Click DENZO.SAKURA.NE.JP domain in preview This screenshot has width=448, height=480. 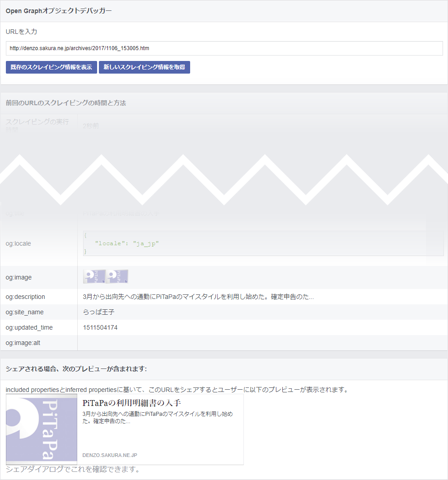110,455
